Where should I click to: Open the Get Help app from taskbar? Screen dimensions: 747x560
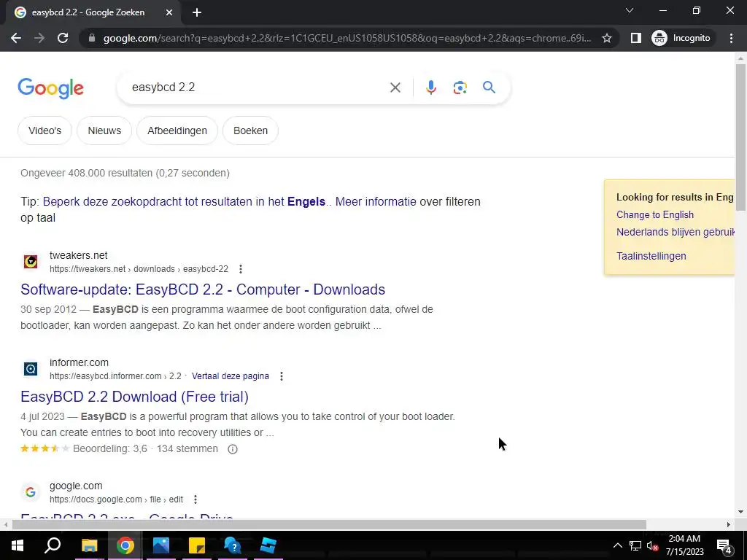(x=233, y=545)
